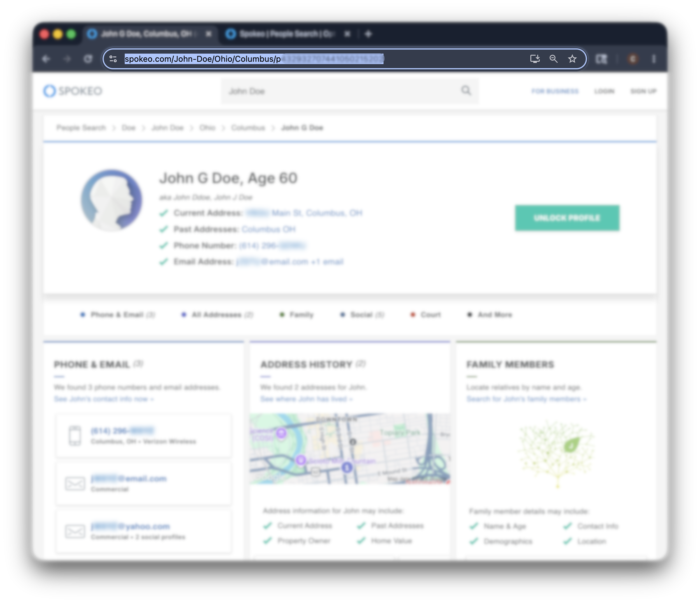Select the Social section tab
Screen dimensions: 700x603
362,315
